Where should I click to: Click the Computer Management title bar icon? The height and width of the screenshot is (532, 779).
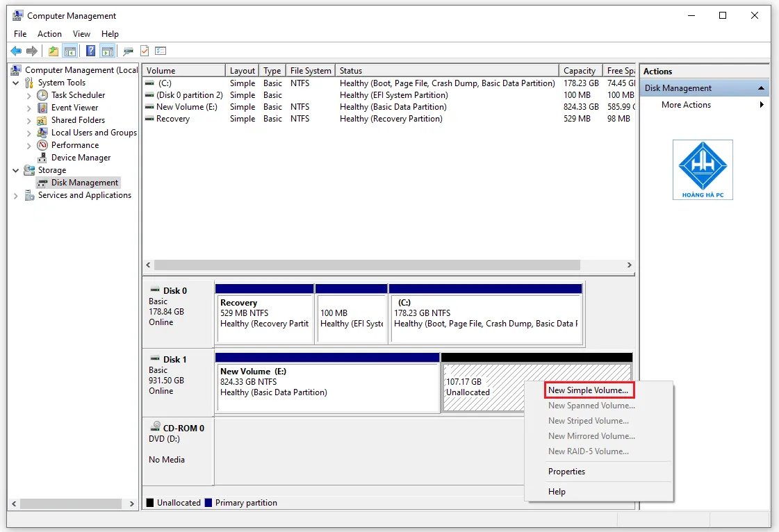click(x=17, y=15)
